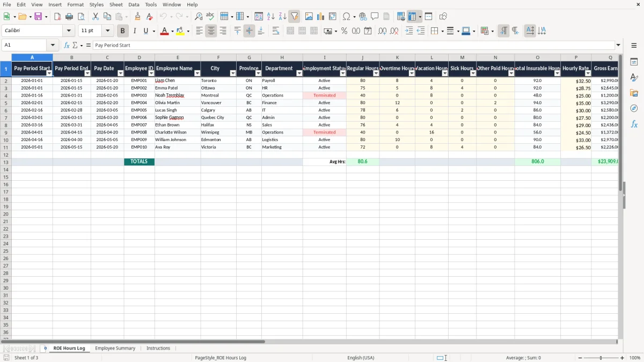The width and height of the screenshot is (644, 362).
Task: Toggle Underline formatting
Action: 145,31
